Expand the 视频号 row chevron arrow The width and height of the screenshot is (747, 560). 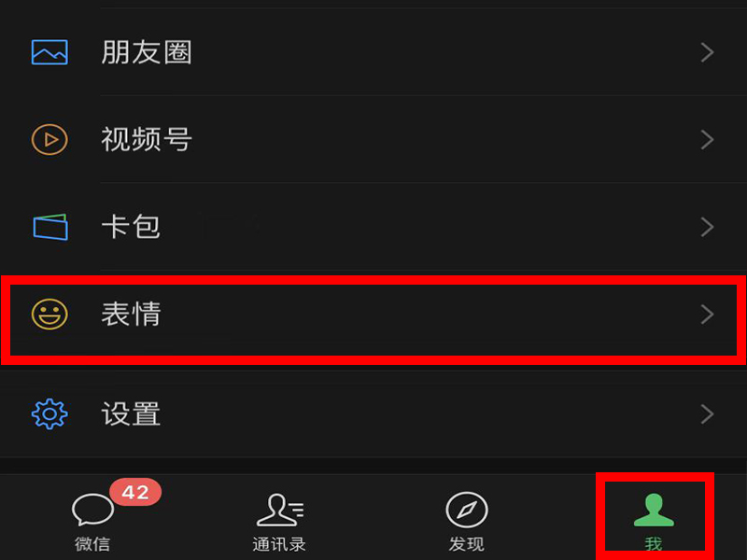(707, 139)
